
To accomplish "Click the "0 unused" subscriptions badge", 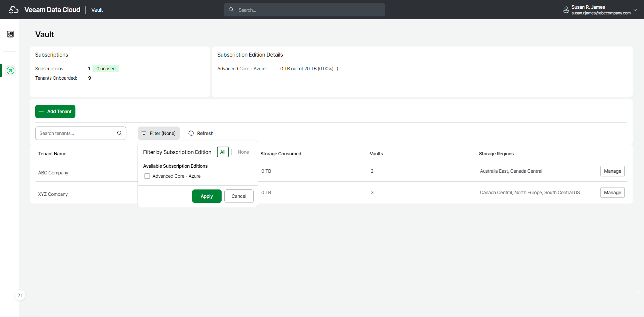I will coord(106,69).
